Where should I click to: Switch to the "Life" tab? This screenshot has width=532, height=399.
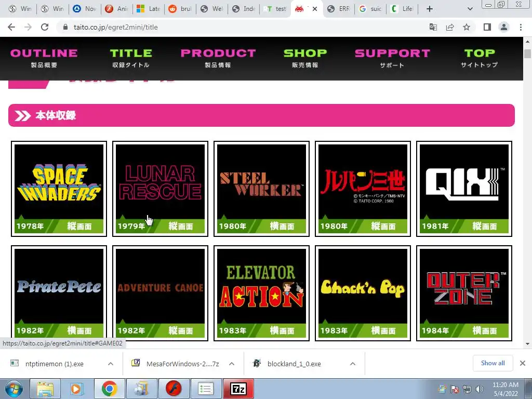click(402, 9)
